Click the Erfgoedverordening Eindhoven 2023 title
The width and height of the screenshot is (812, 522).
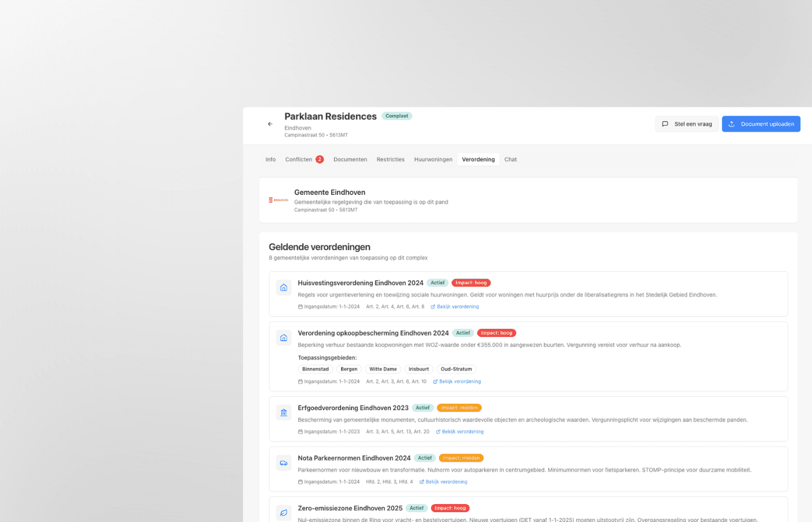coord(353,408)
